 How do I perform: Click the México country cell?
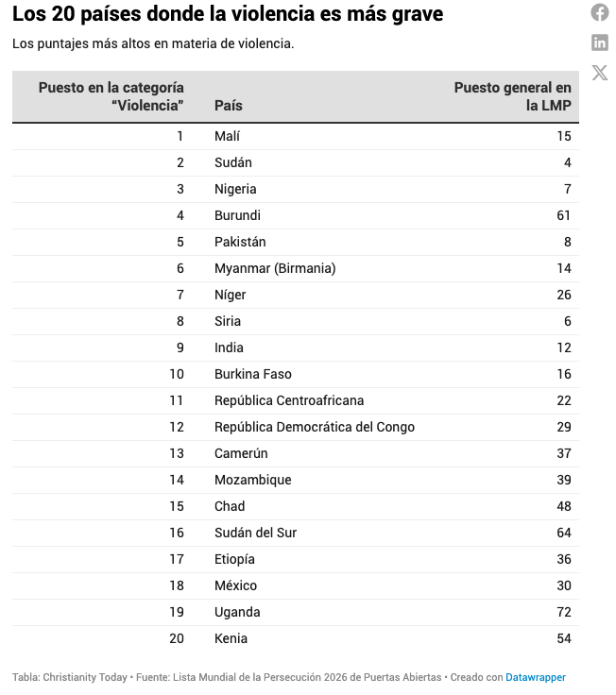[x=235, y=585]
